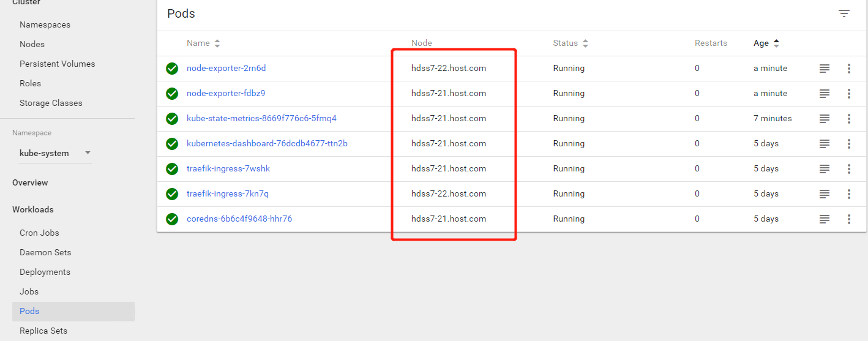The height and width of the screenshot is (341, 868).
Task: Click green status icon of coredns pod
Action: [x=172, y=219]
